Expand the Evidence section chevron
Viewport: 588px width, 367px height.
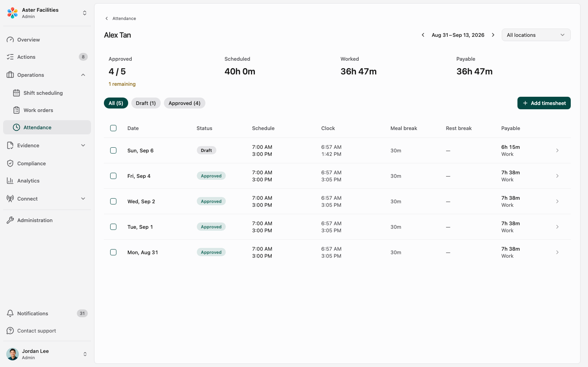click(x=83, y=145)
